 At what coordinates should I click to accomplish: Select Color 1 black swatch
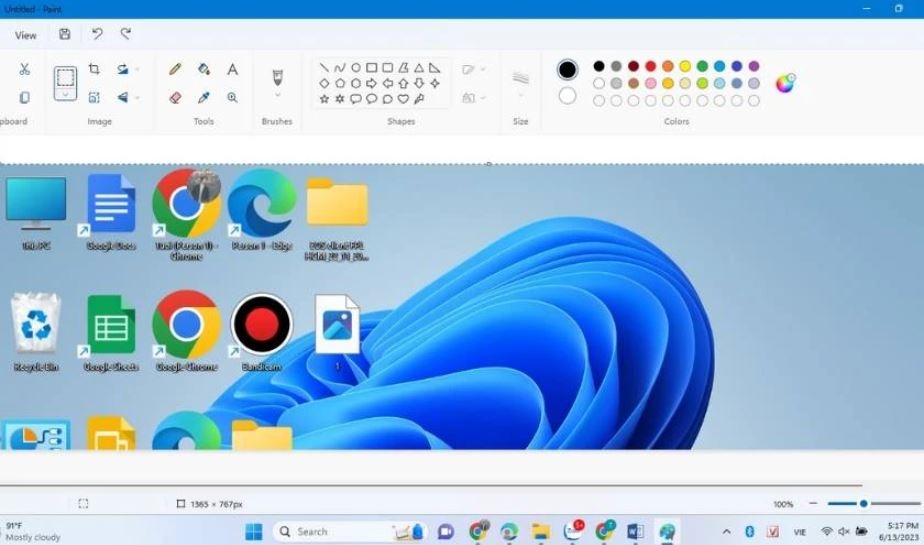click(x=567, y=70)
